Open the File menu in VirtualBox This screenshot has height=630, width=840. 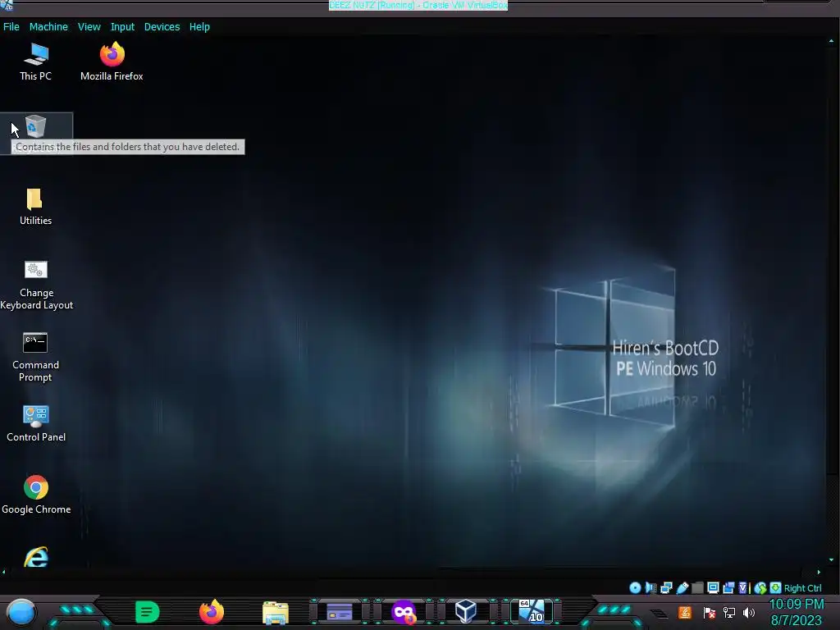click(x=11, y=27)
